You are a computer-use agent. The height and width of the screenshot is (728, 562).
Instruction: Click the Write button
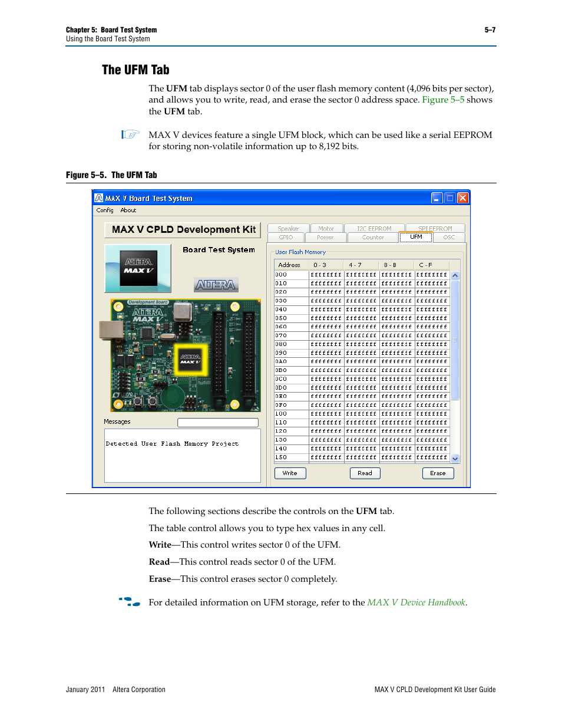click(x=290, y=473)
